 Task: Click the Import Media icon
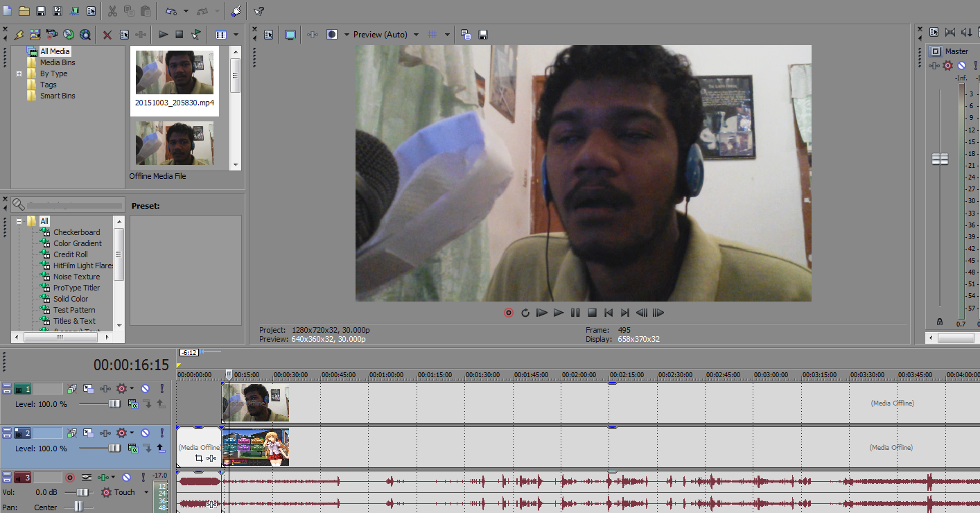pos(35,34)
